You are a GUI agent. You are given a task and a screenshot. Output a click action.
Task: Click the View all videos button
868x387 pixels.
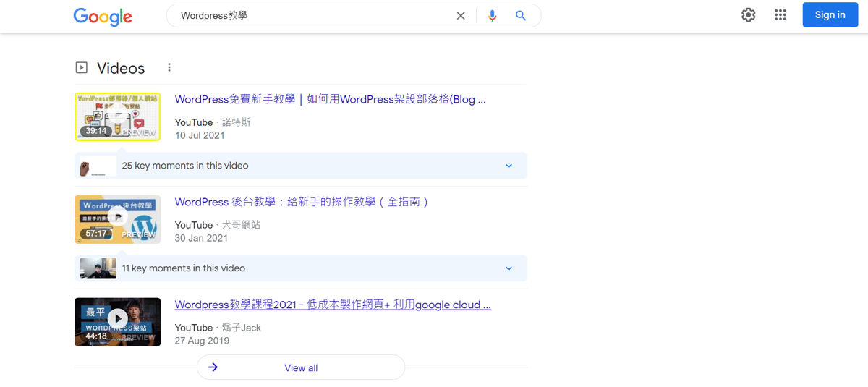pyautogui.click(x=301, y=367)
